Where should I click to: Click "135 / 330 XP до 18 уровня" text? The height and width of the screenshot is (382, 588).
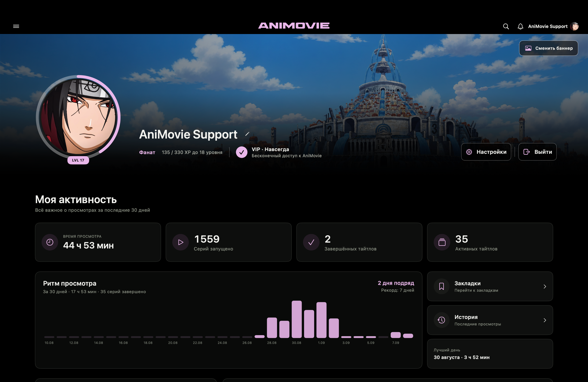tap(192, 152)
